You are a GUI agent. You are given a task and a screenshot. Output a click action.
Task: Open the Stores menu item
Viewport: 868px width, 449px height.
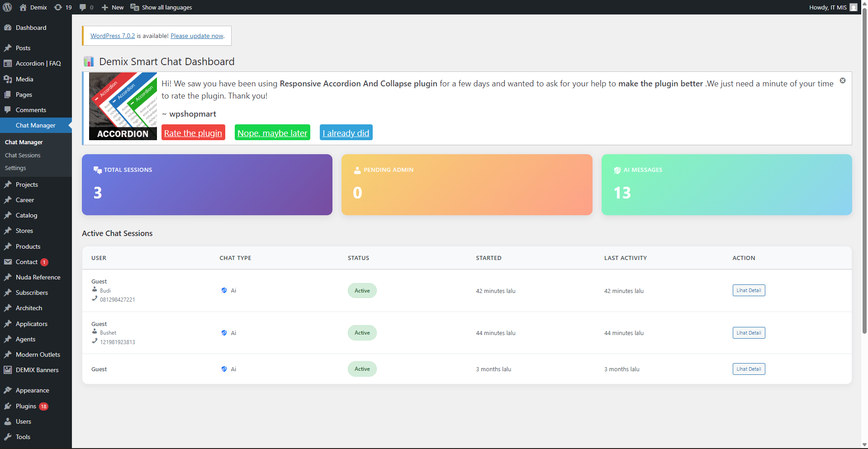(x=36, y=231)
